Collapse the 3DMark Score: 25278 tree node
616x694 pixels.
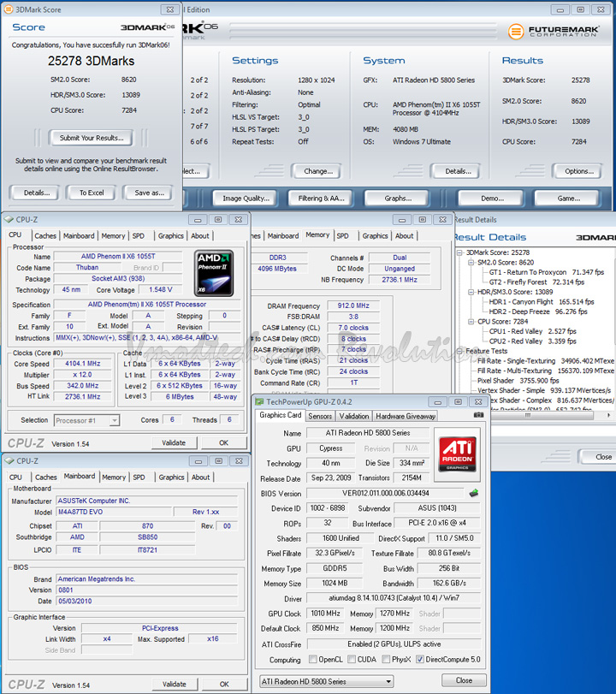coord(459,252)
